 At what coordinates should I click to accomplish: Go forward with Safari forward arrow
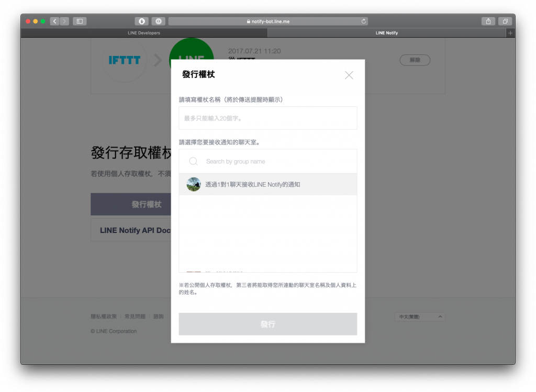point(64,21)
